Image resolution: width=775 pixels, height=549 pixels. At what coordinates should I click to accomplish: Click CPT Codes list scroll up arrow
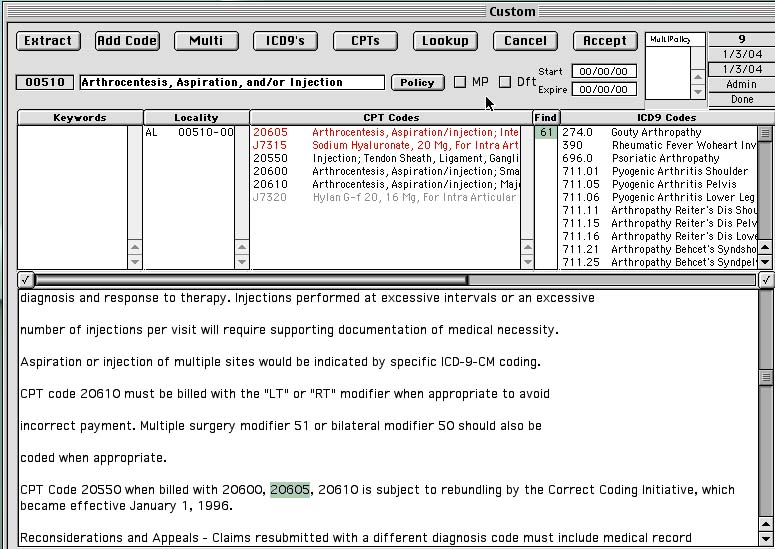[x=527, y=247]
